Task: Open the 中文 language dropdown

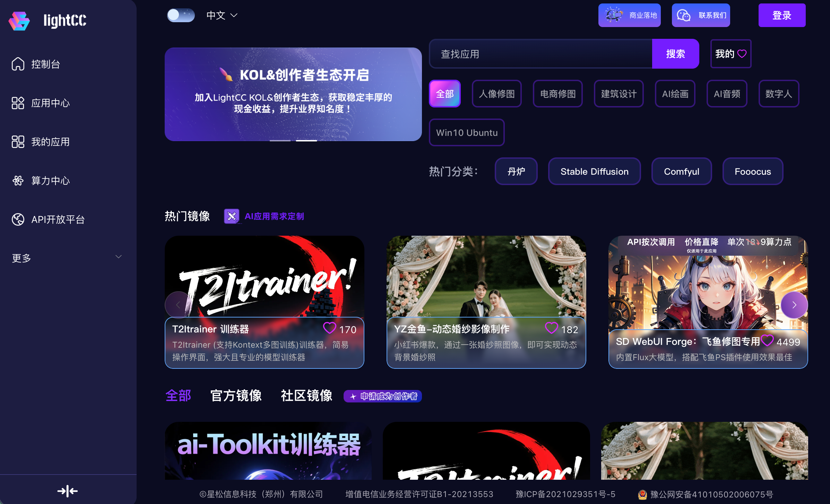Action: click(x=222, y=15)
